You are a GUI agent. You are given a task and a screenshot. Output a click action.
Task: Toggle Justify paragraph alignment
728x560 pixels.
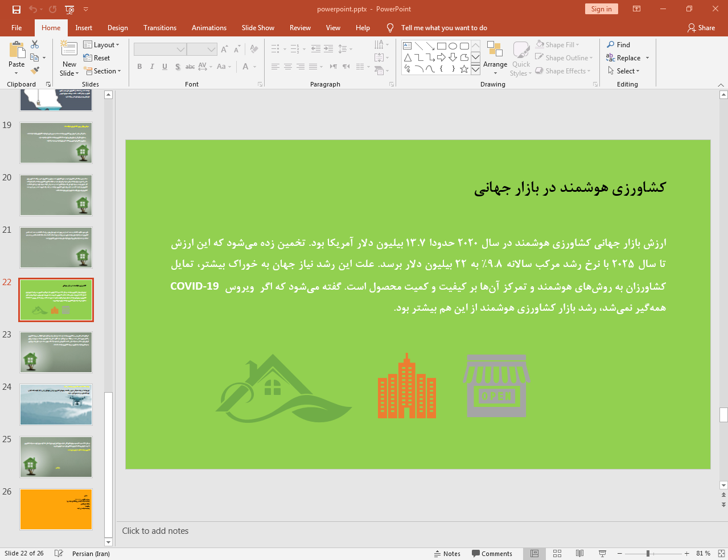[313, 67]
